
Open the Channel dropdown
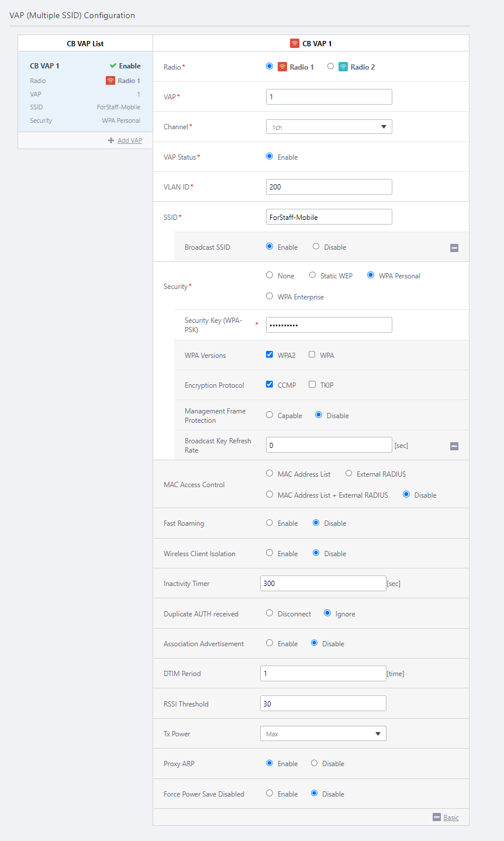(x=329, y=127)
